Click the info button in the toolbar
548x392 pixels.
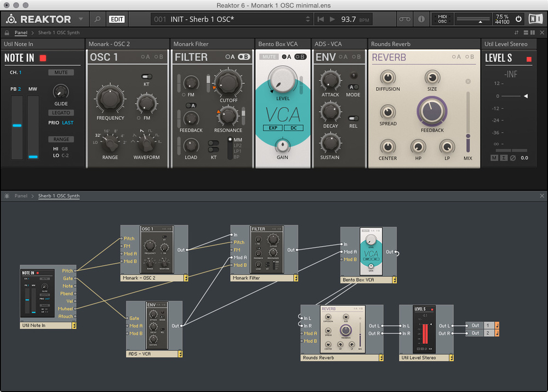click(421, 19)
